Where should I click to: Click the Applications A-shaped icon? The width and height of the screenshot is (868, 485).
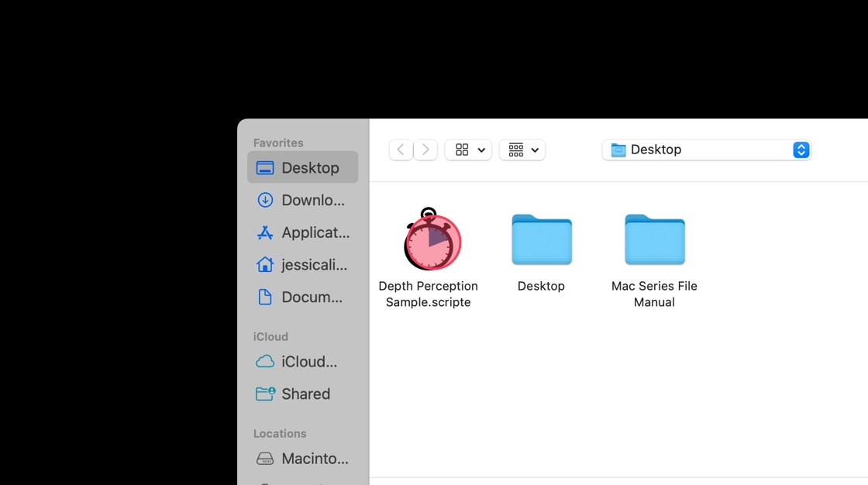coord(265,232)
